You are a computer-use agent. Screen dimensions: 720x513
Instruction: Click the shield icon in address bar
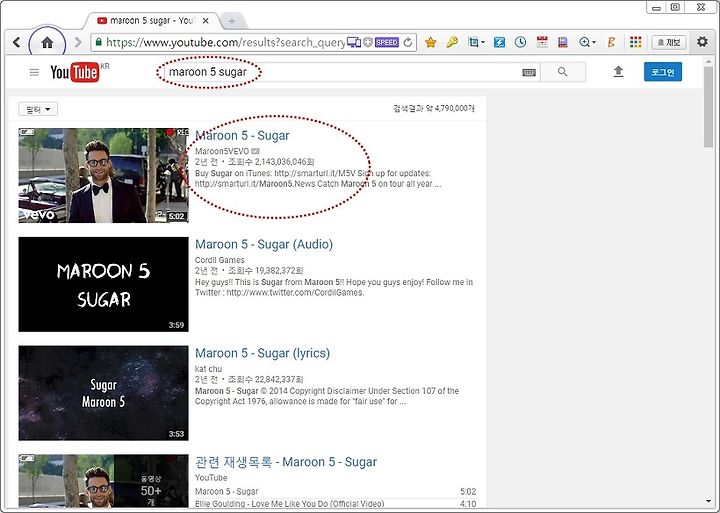coord(368,43)
